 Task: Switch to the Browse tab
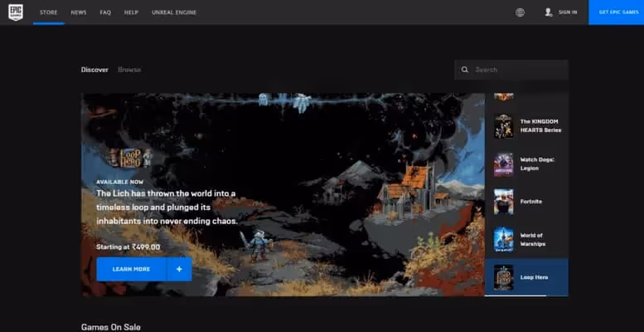click(129, 70)
